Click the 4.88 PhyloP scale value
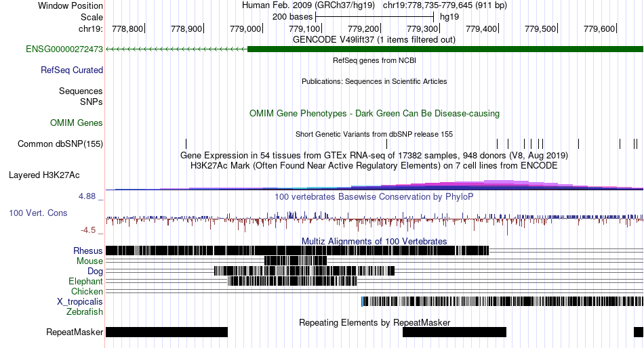644x348 pixels. tap(87, 196)
